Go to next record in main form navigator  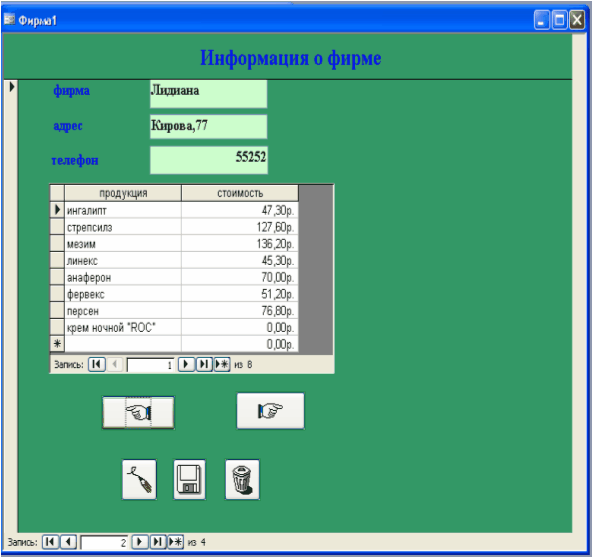(x=140, y=542)
